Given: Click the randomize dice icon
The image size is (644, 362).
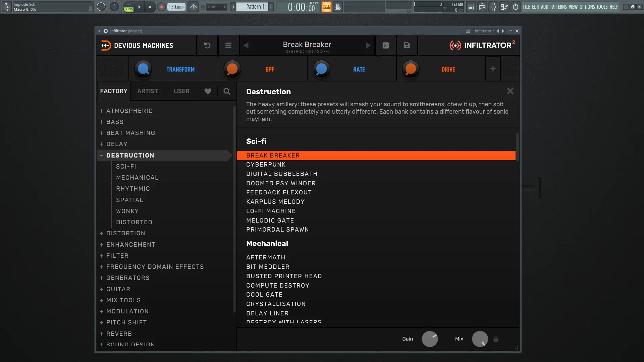Looking at the screenshot, I should click(385, 45).
